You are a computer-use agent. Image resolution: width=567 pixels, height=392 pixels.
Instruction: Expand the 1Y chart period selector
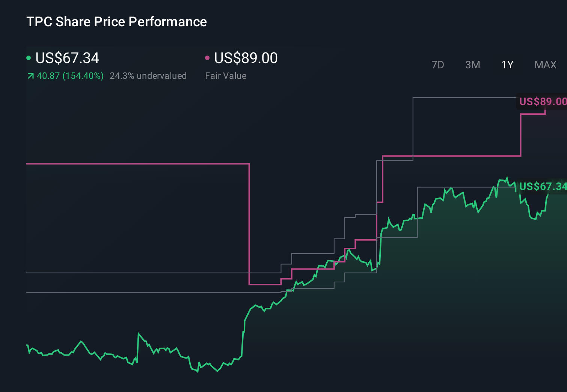click(507, 65)
